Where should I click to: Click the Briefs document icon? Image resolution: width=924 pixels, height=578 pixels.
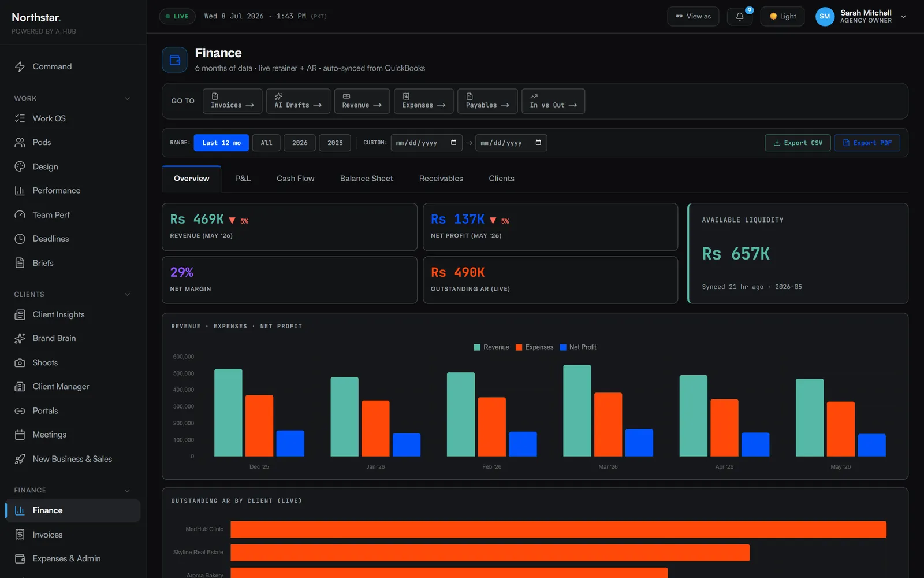pos(20,263)
